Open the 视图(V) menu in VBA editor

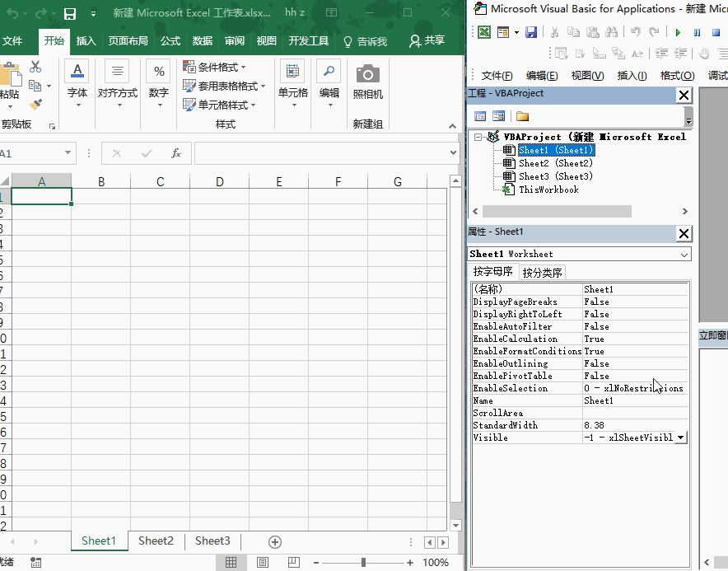click(587, 75)
